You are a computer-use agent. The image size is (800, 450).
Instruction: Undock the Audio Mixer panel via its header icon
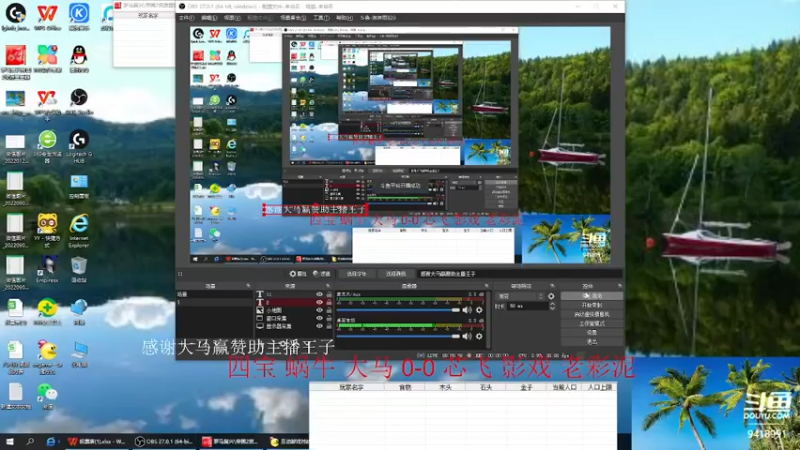click(486, 286)
